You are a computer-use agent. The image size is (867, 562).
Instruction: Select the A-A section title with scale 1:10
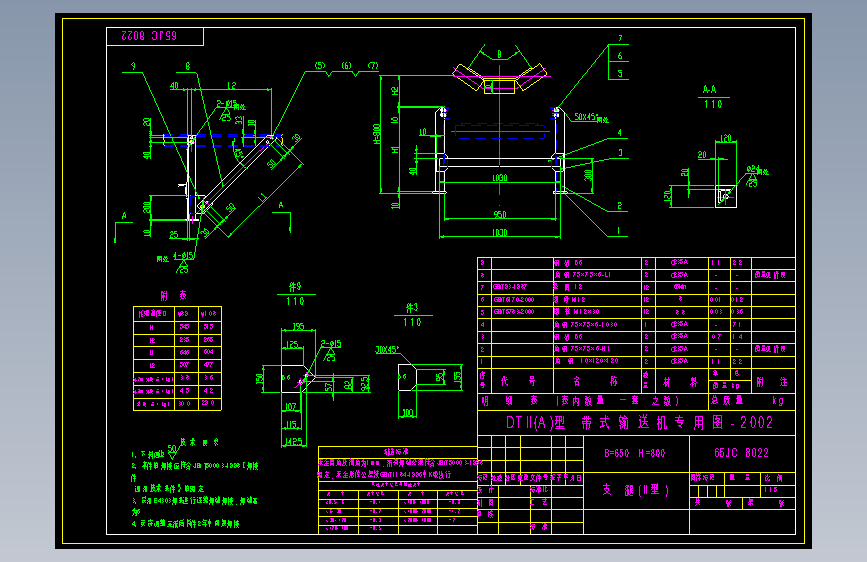[712, 97]
